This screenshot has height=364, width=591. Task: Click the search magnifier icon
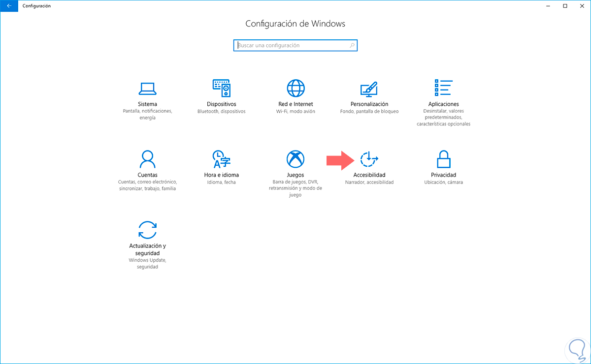pos(352,45)
